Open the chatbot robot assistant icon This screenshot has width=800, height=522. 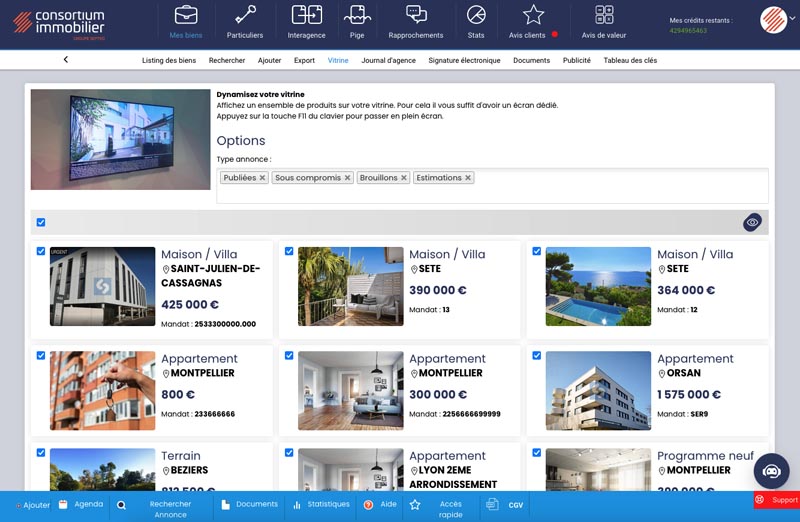click(771, 470)
